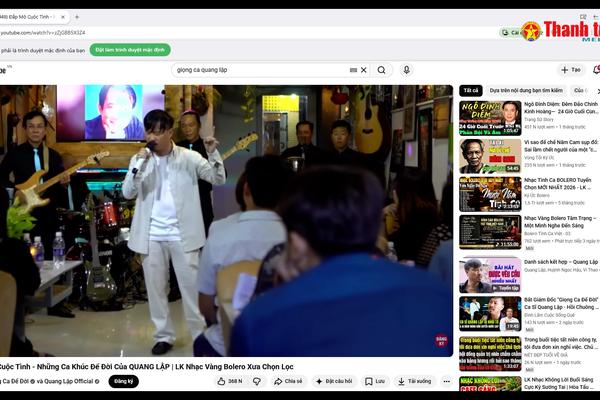Open Bắt Giám Đốc "Giọng Ca Để Đời" title
The image size is (600, 400).
[x=561, y=303]
